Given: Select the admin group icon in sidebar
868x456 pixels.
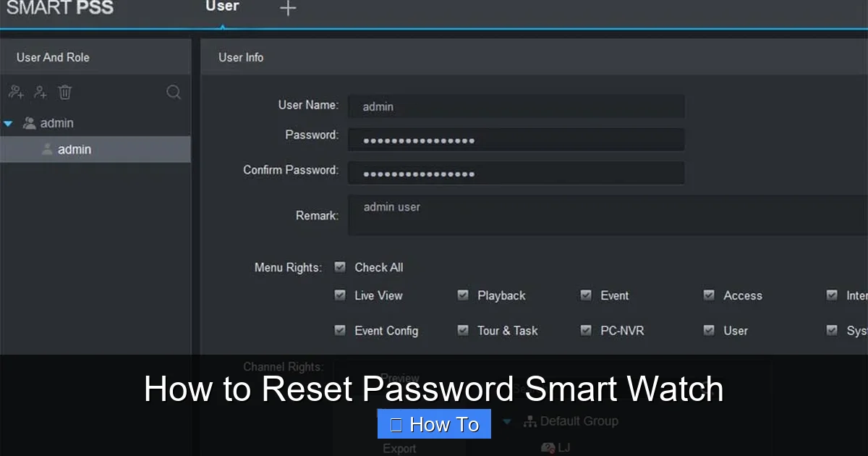Looking at the screenshot, I should pyautogui.click(x=27, y=122).
